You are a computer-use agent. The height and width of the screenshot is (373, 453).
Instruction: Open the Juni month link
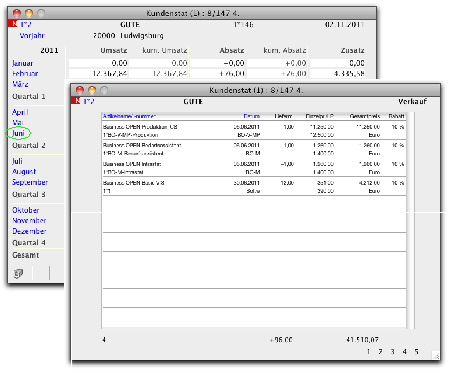(18, 133)
